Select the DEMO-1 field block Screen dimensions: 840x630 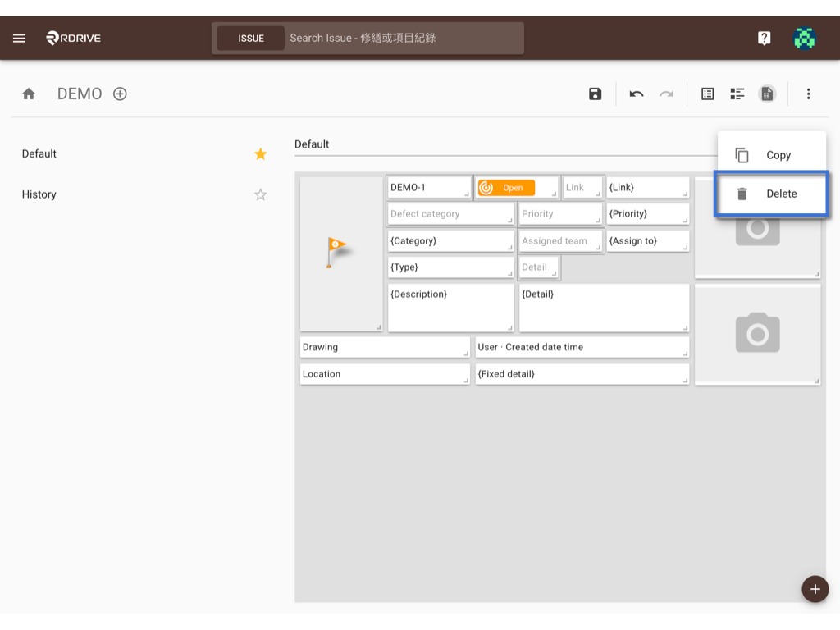coord(428,188)
